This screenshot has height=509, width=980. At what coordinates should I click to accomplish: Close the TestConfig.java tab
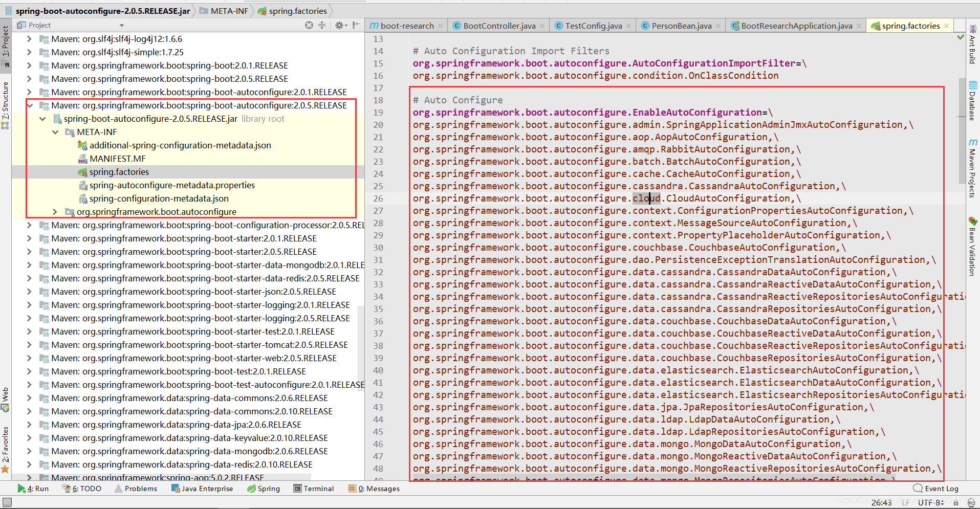point(628,26)
